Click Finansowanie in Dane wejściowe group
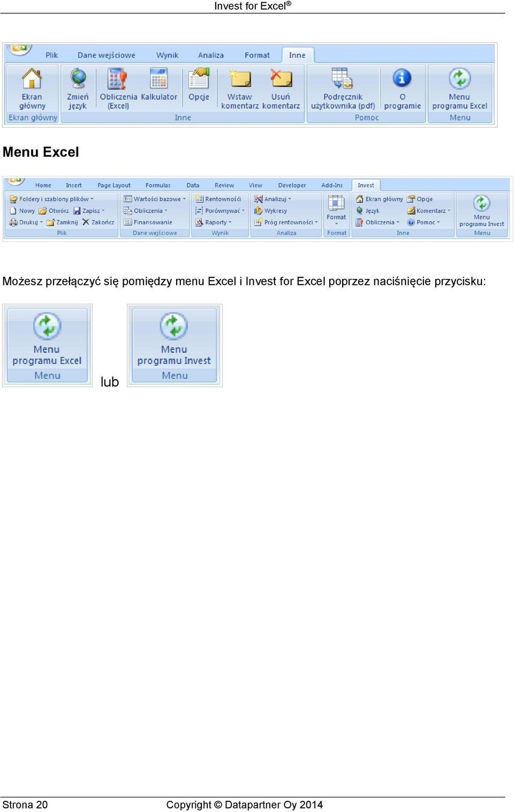Image resolution: width=514 pixels, height=812 pixels. point(148,222)
